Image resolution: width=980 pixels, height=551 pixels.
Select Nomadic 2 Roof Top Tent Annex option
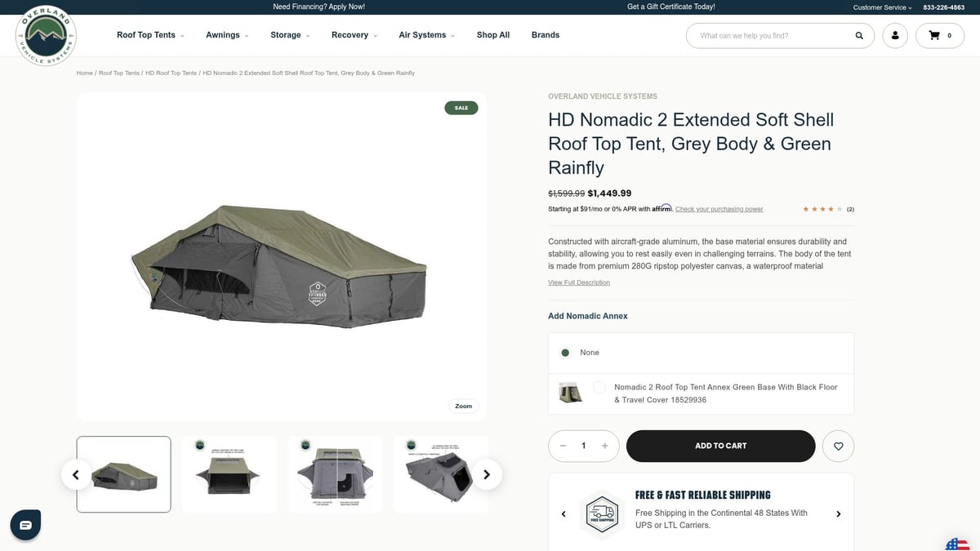click(599, 388)
